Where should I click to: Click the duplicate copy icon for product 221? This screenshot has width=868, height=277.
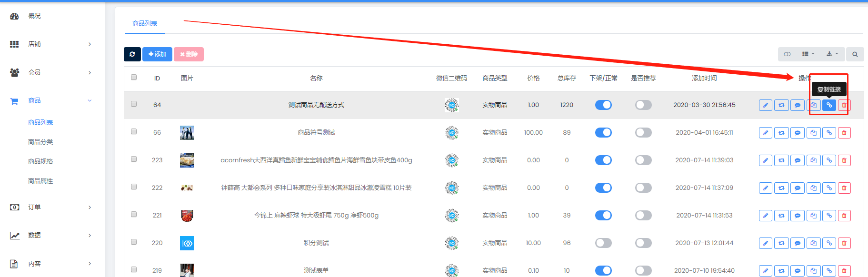point(813,216)
